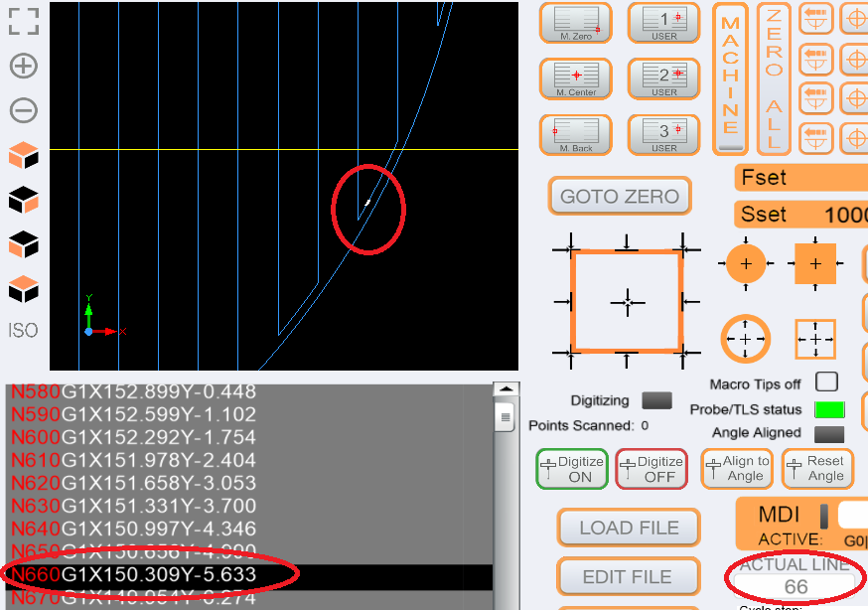Select cube view with only orange top face
Screen dimensions: 868x610
pyautogui.click(x=24, y=289)
